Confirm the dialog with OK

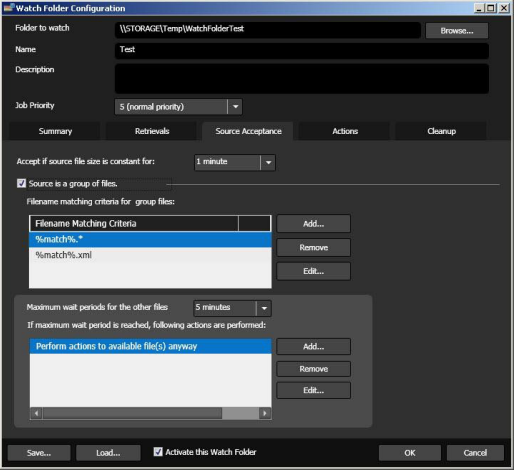pyautogui.click(x=410, y=453)
